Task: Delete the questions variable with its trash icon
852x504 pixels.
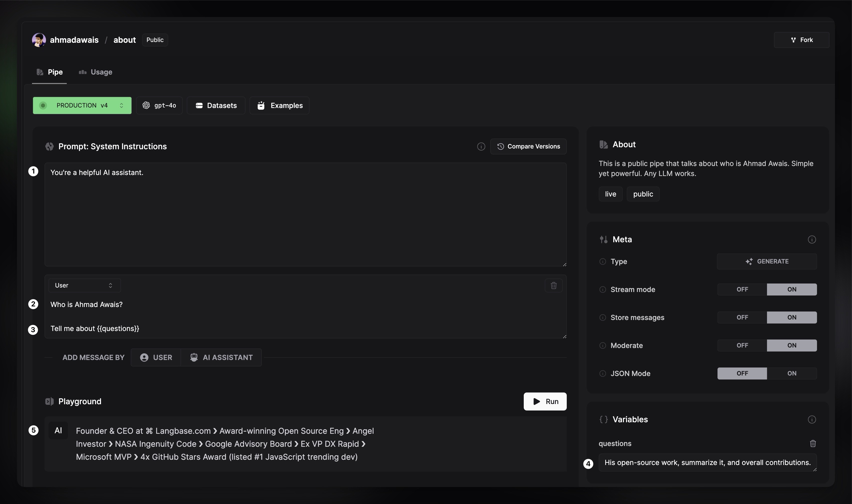Action: point(812,443)
